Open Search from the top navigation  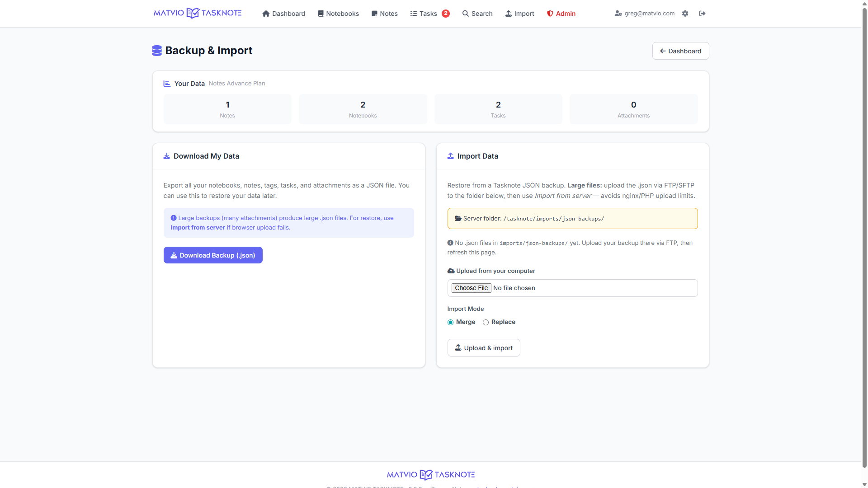pyautogui.click(x=477, y=14)
